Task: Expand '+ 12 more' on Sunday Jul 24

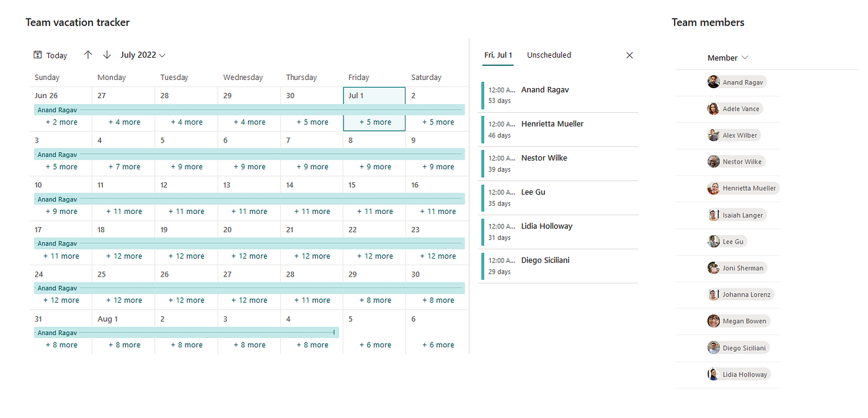Action: tap(61, 300)
